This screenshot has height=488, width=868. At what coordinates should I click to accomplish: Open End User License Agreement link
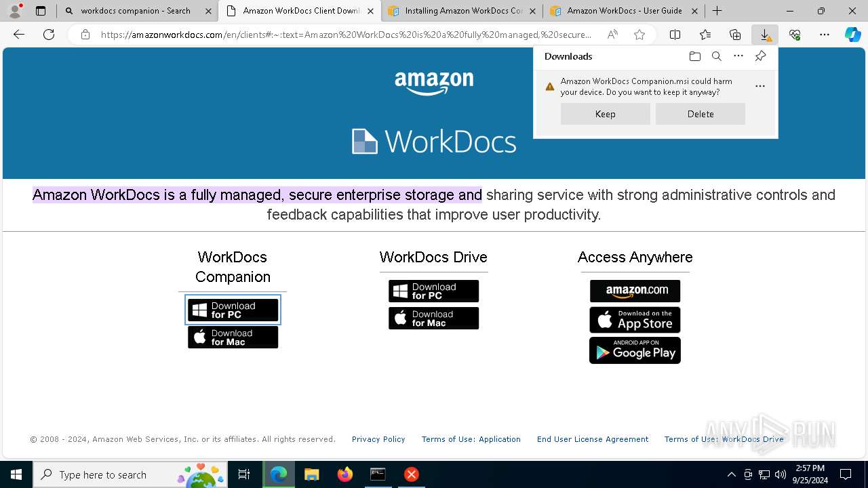[593, 439]
